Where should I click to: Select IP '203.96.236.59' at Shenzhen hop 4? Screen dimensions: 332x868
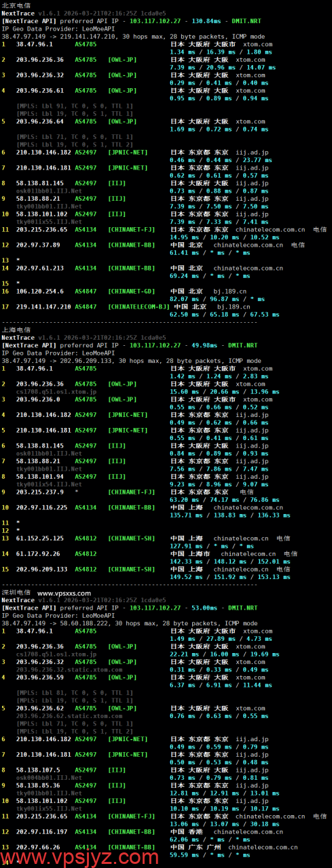pyautogui.click(x=41, y=677)
